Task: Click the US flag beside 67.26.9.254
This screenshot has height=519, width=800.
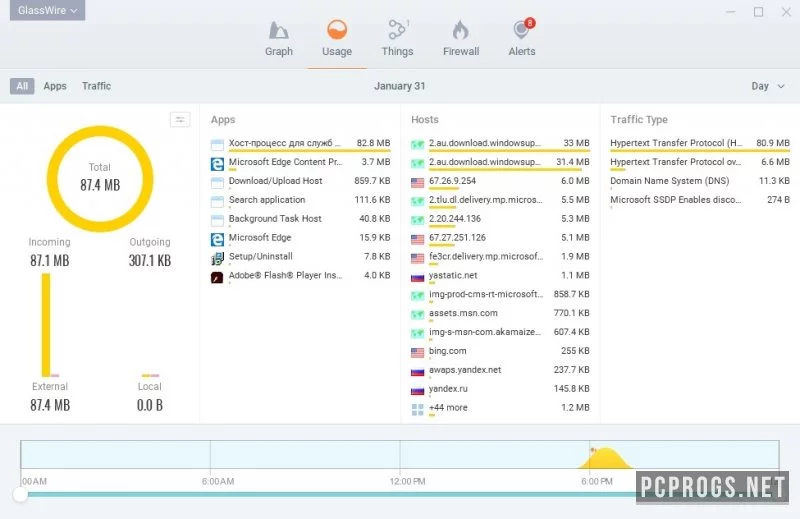Action: click(417, 183)
